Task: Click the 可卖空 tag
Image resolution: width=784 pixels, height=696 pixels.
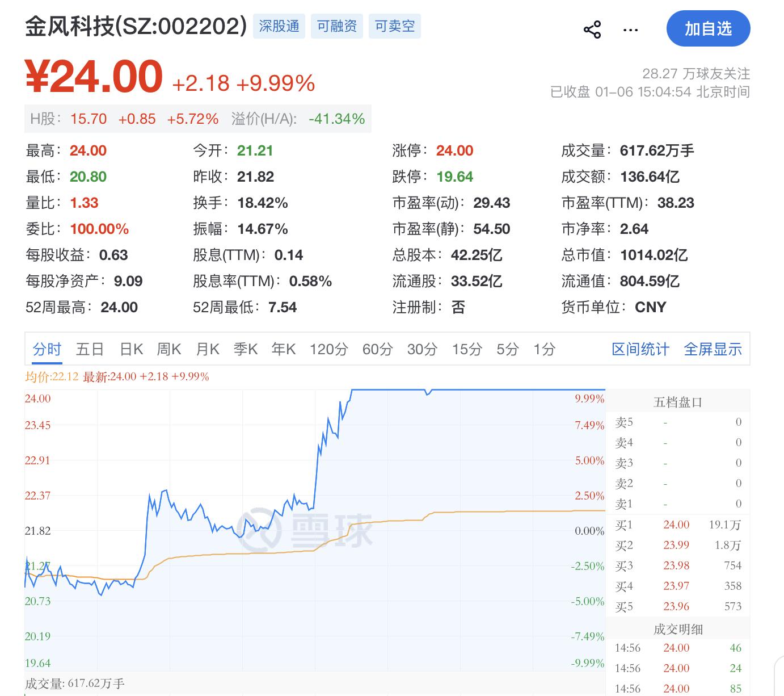Action: point(395,26)
